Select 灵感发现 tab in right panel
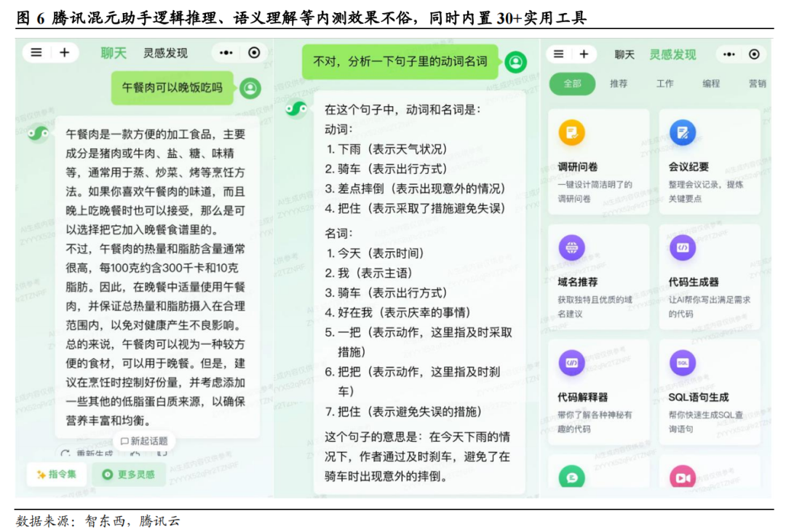Image resolution: width=786 pixels, height=532 pixels. (672, 55)
